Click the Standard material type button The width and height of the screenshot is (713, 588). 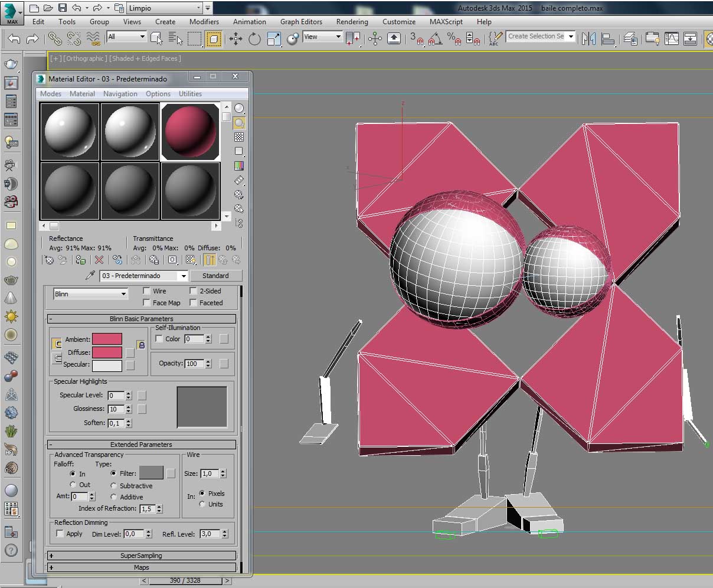point(215,276)
